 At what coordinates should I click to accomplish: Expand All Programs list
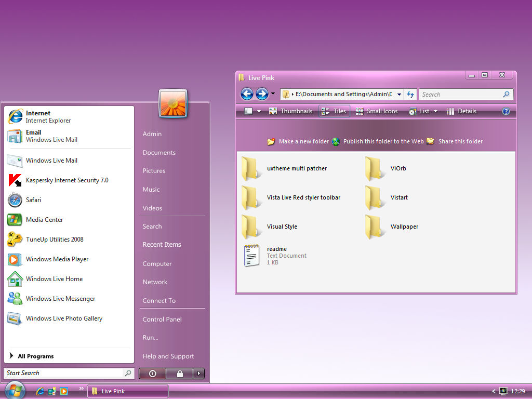click(x=35, y=356)
